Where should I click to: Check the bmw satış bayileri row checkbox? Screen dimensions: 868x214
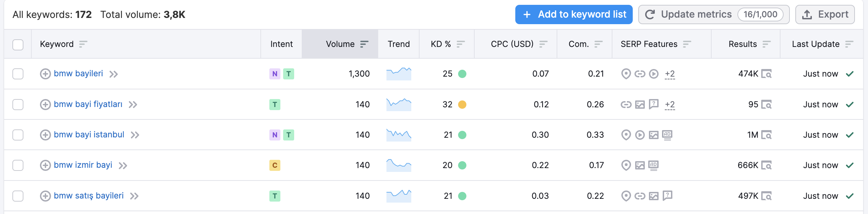click(18, 196)
